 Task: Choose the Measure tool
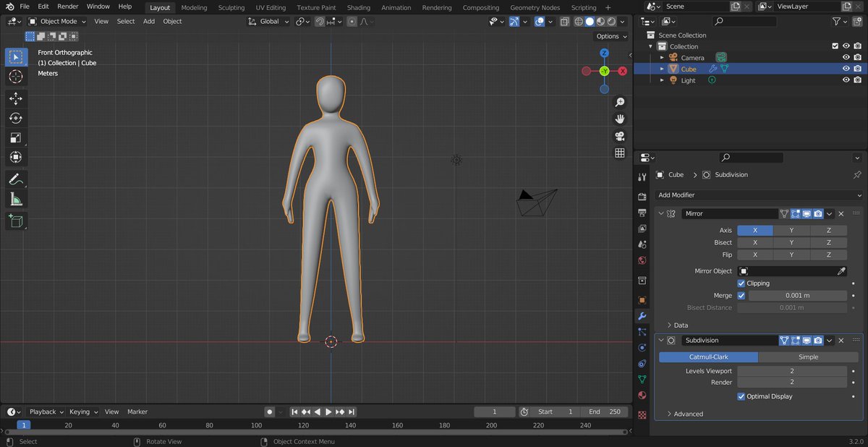point(16,199)
